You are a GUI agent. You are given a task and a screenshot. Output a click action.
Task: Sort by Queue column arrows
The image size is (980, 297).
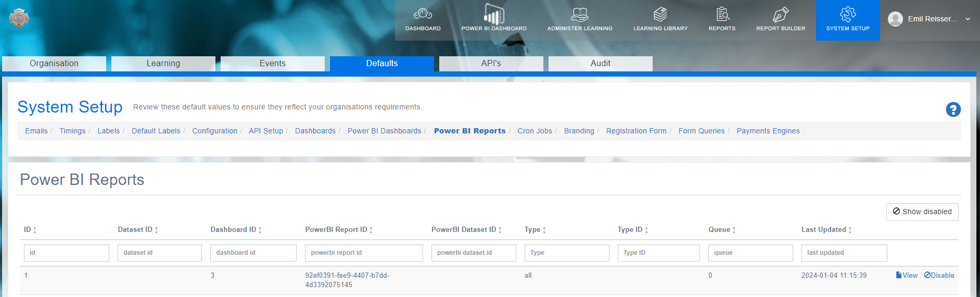(734, 230)
